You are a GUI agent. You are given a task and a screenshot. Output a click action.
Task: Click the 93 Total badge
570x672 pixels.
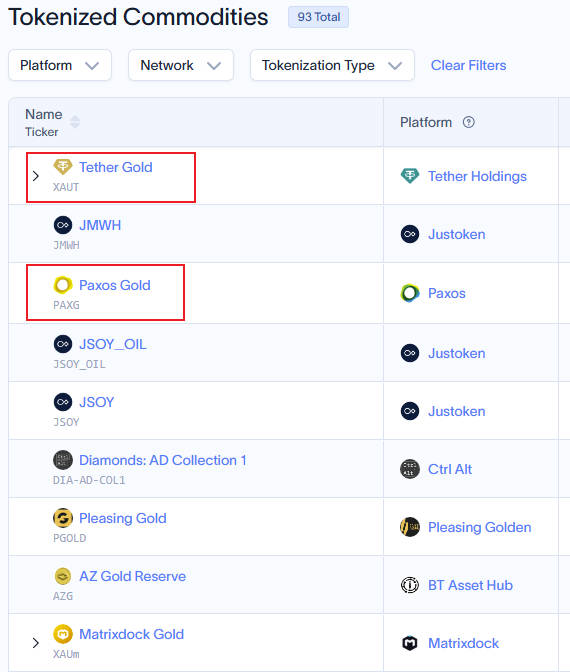(x=318, y=17)
